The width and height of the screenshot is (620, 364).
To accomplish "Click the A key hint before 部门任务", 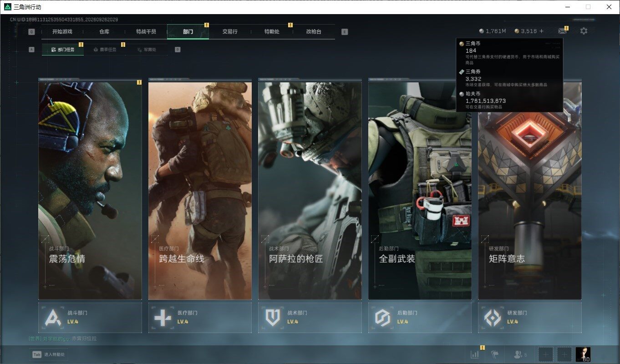I will point(31,50).
